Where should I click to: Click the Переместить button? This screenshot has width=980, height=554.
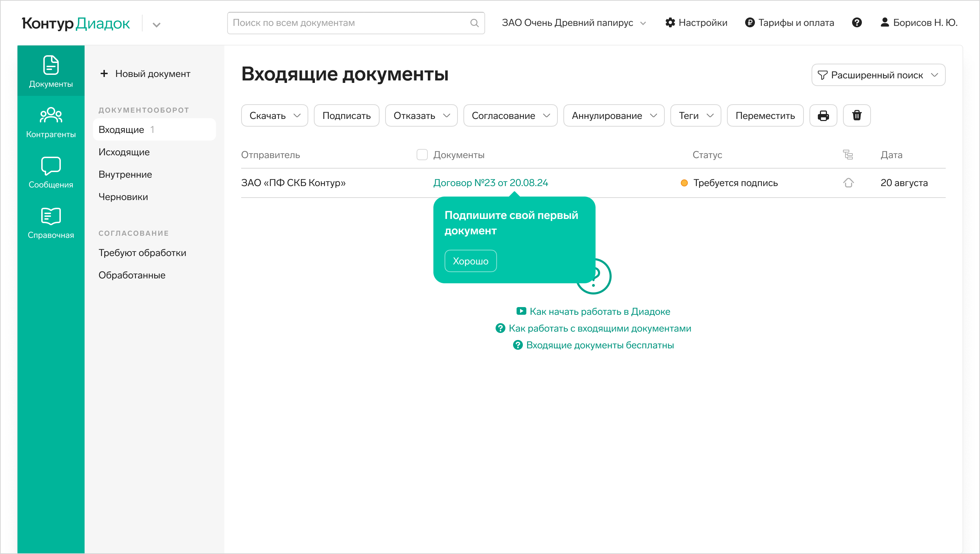tap(765, 115)
